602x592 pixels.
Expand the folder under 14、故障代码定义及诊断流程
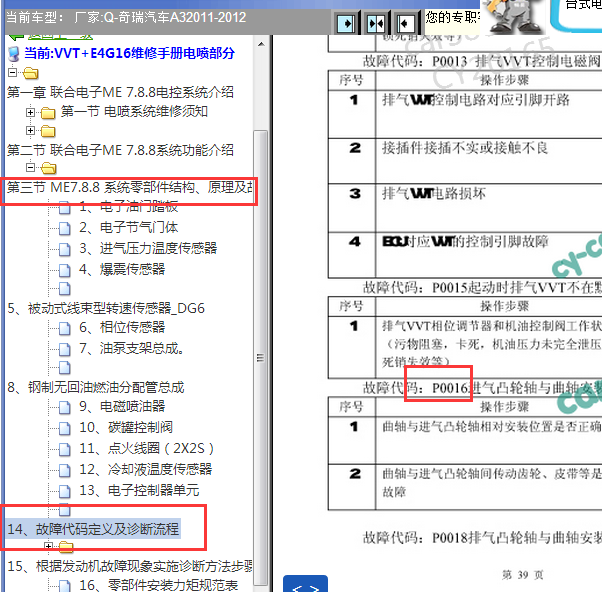(x=48, y=546)
